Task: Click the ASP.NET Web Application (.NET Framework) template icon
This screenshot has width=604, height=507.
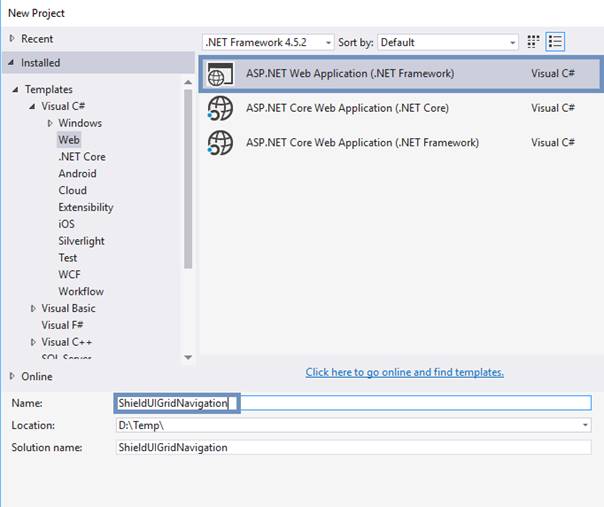Action: coord(220,74)
